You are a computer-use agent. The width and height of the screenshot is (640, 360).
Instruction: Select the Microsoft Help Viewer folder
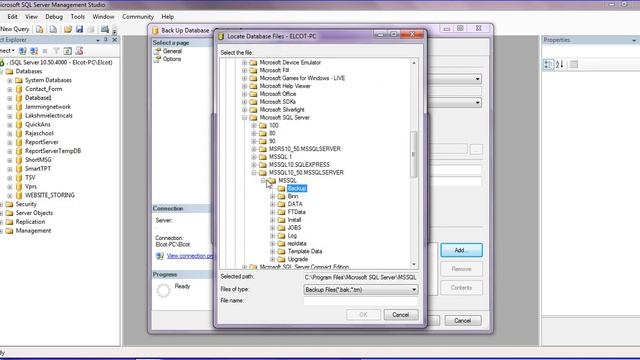pos(285,86)
